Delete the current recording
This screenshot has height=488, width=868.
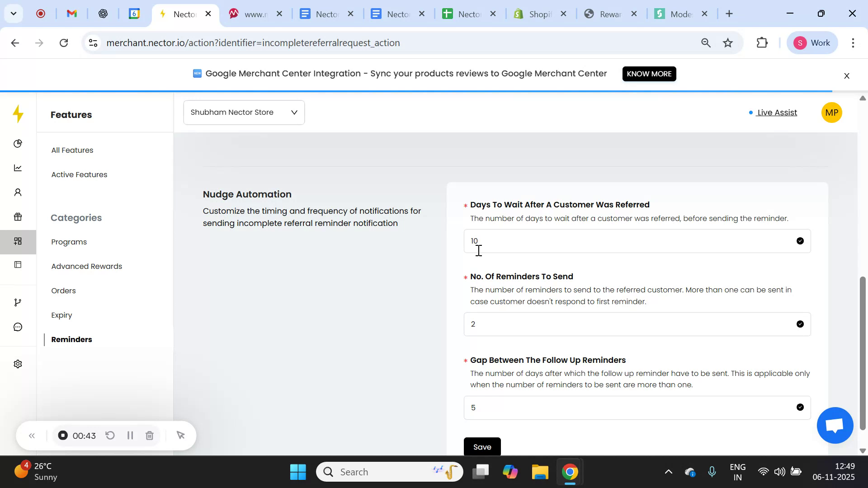pos(150,435)
